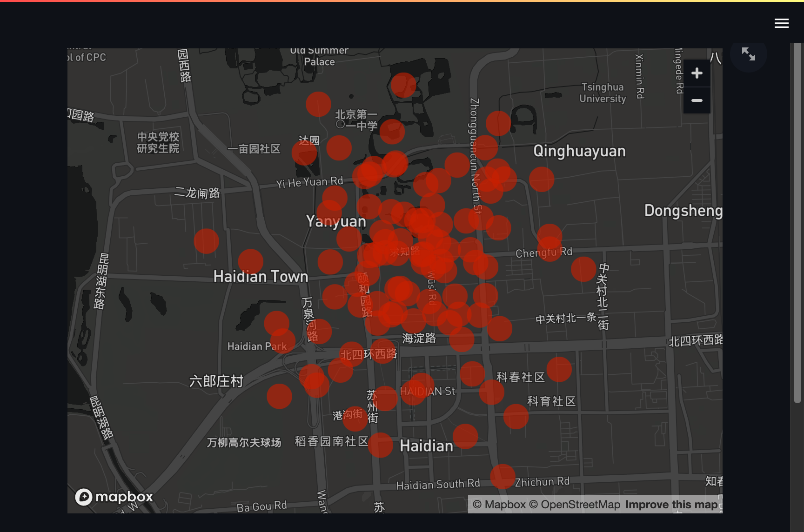
Task: Open the © Mapbox attribution link
Action: click(x=499, y=505)
